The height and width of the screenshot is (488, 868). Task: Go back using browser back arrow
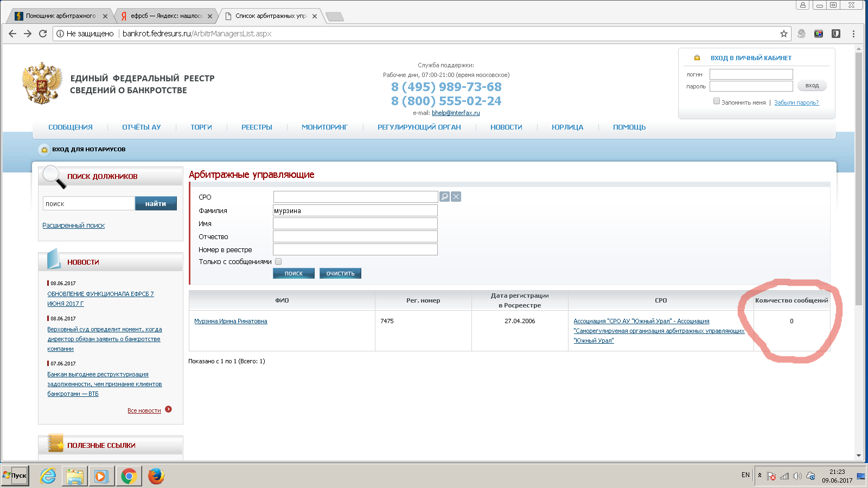click(x=12, y=34)
